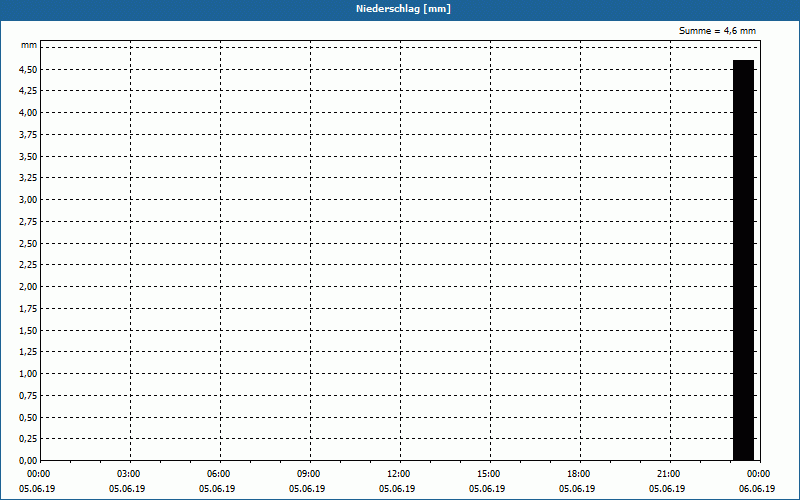
Task: Click the 4,25 y-axis value
Action: (28, 91)
